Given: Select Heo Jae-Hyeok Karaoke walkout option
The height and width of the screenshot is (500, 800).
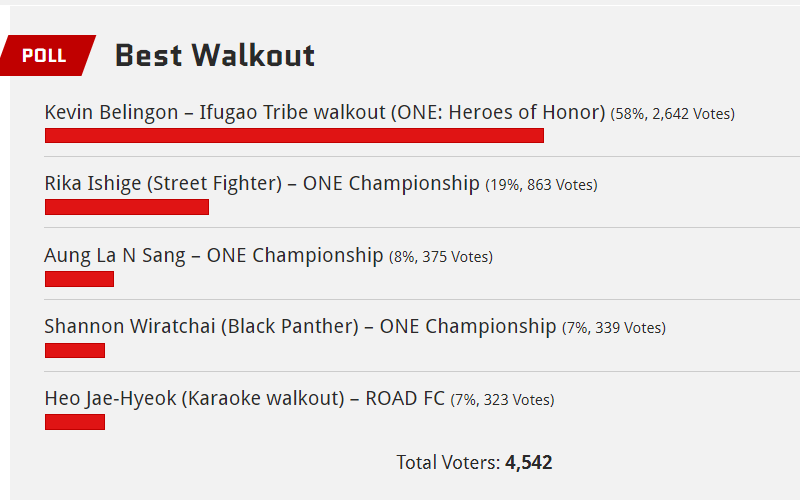Looking at the screenshot, I should coord(244,398).
